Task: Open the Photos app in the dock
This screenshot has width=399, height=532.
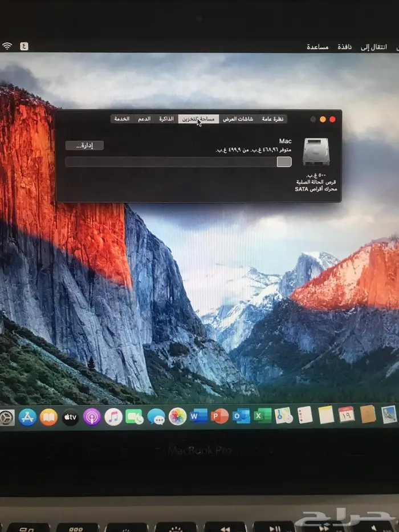Action: pyautogui.click(x=177, y=416)
